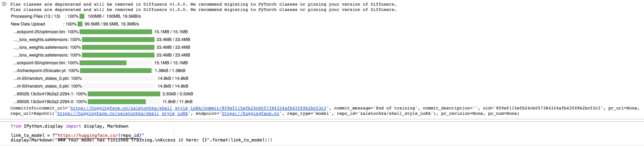
Task: Click the nt-50/random_states_0.pkl progress bar
Action: coord(119,86)
